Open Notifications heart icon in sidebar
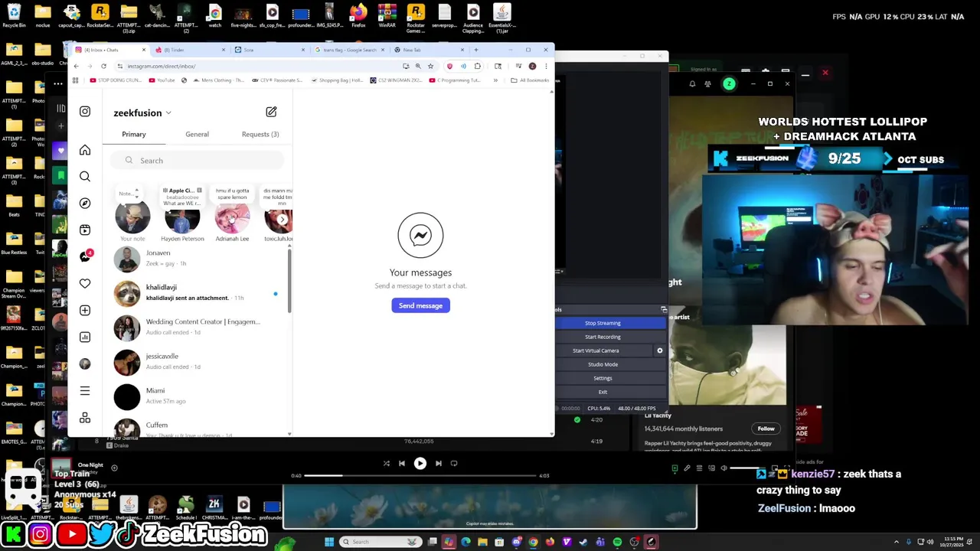 coord(85,283)
